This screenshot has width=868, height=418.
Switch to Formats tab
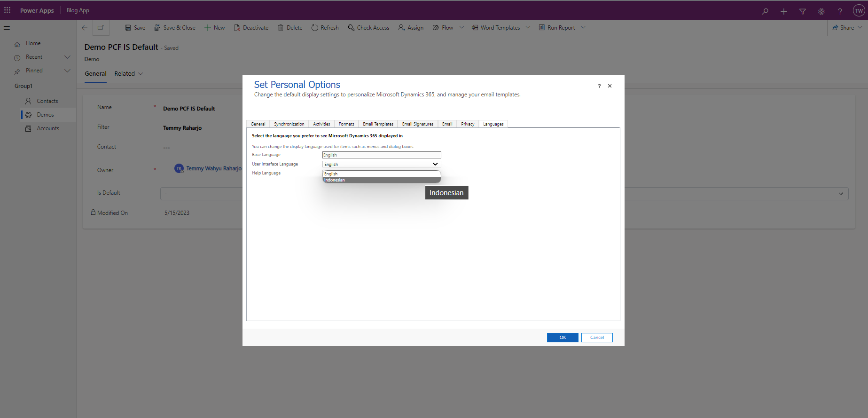click(346, 124)
